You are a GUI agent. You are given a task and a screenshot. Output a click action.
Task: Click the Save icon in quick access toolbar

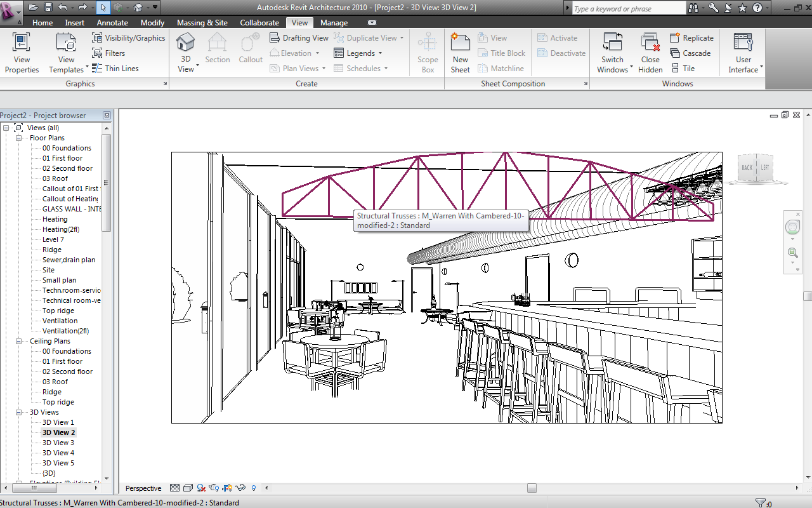click(48, 8)
